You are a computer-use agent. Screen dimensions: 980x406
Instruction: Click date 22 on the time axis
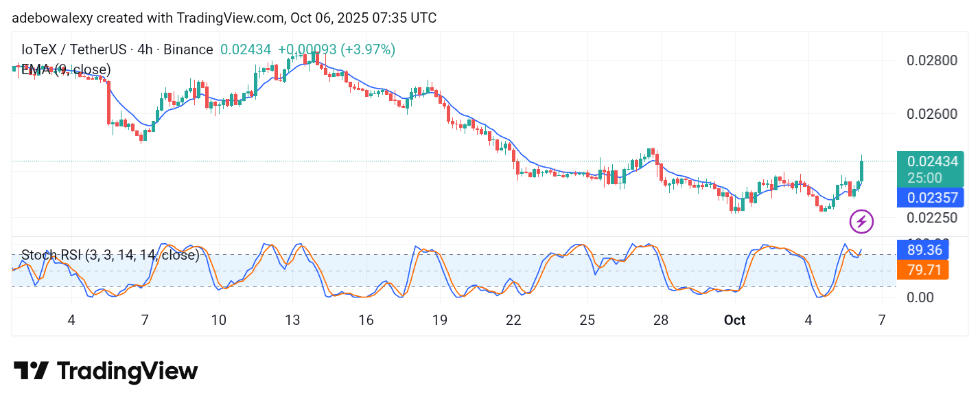click(513, 320)
